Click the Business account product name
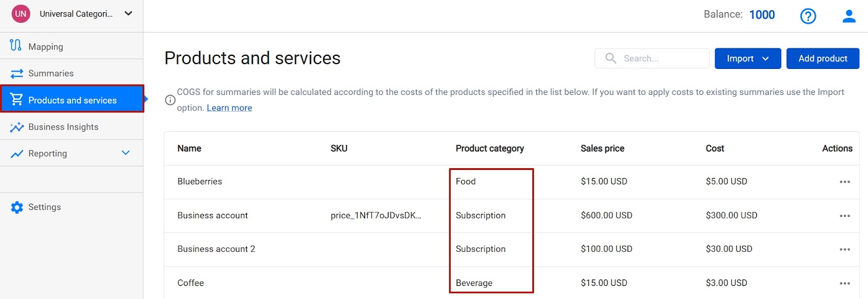Screen dimensions: 868x299 pos(213,215)
